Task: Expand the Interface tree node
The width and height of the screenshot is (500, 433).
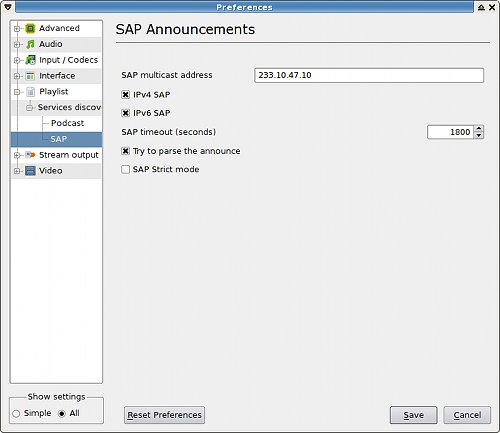Action: 17,76
